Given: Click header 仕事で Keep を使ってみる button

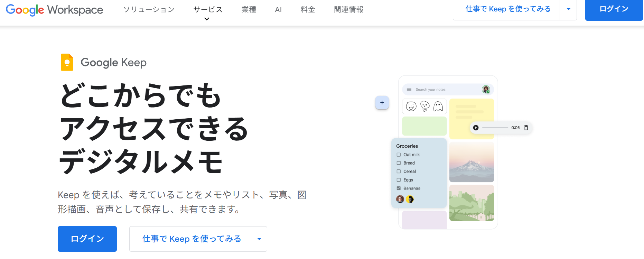Looking at the screenshot, I should point(507,9).
